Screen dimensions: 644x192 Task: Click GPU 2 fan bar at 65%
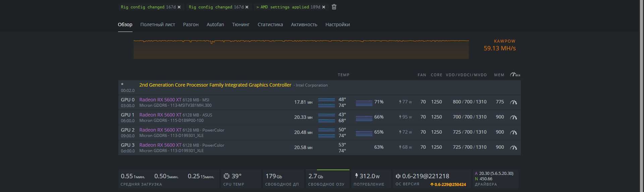364,133
